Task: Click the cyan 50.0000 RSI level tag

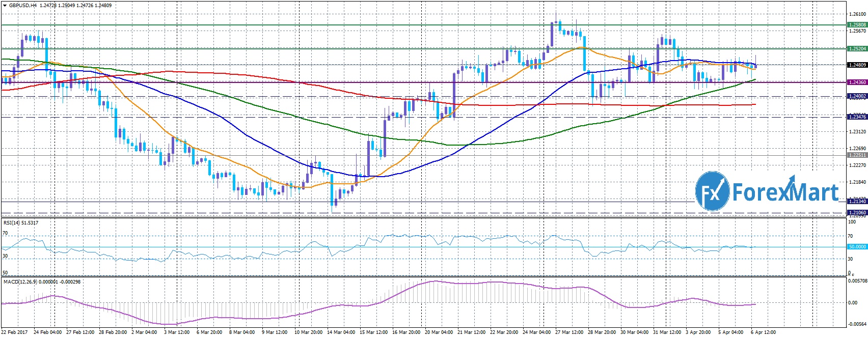Action: click(x=857, y=246)
